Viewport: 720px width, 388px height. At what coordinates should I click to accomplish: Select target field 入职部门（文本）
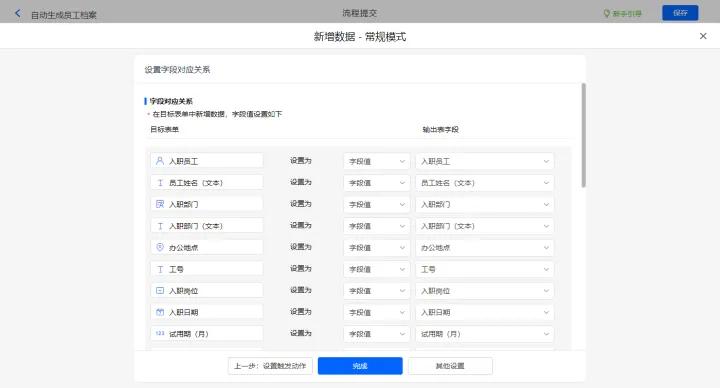coord(207,226)
